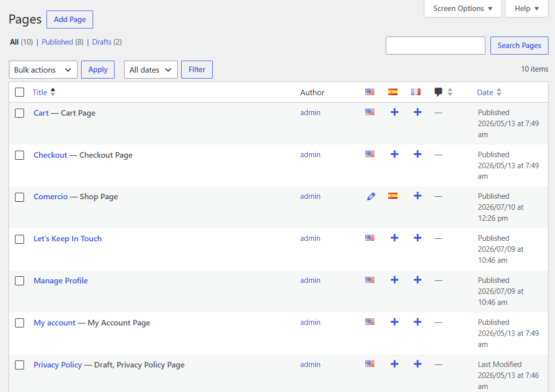Open the Checkout page title link
The width and height of the screenshot is (555, 392).
tap(50, 155)
